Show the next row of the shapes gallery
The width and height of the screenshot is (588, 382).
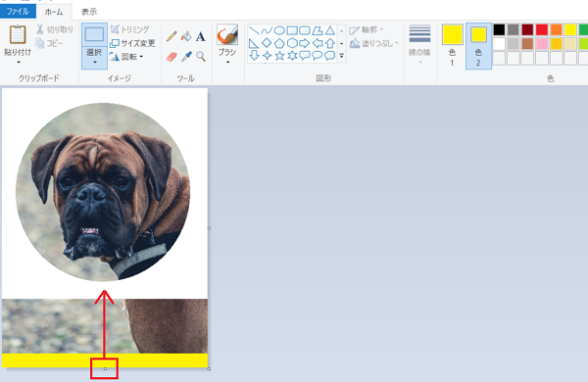[x=342, y=43]
